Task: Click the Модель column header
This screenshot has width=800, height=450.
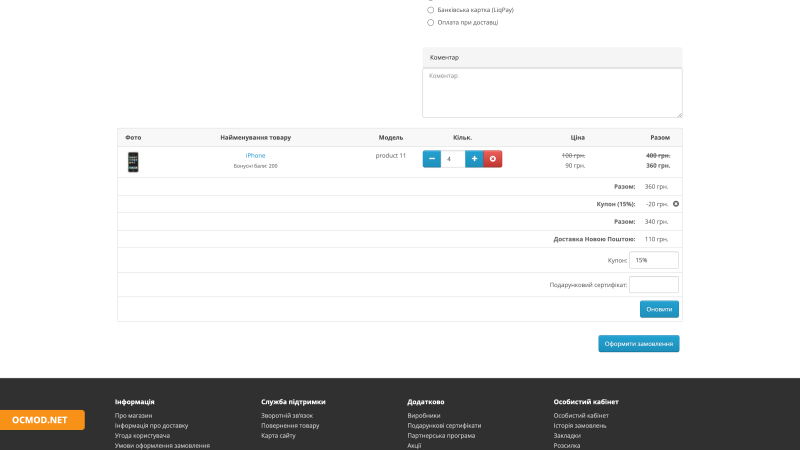Action: coord(390,138)
